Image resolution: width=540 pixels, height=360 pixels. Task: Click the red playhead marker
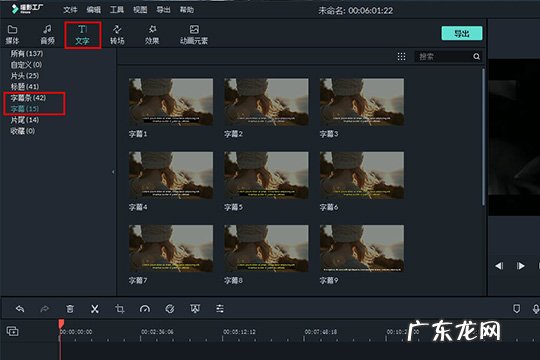tap(61, 324)
